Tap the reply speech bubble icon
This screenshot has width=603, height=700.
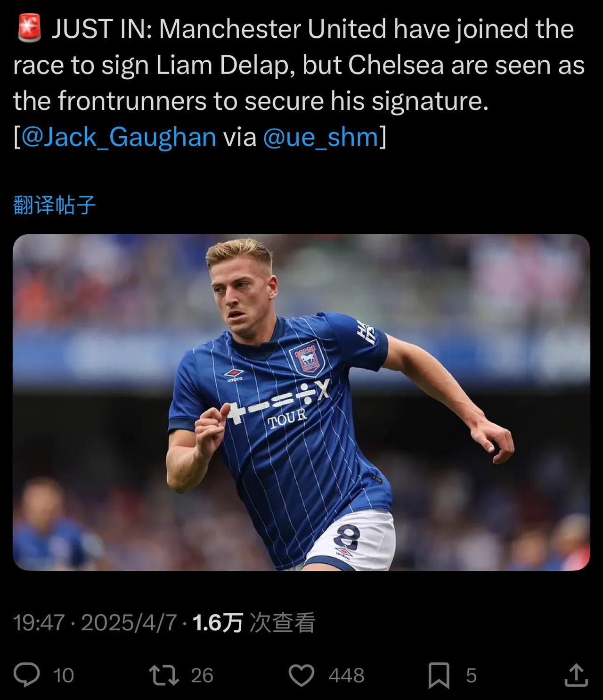point(26,675)
